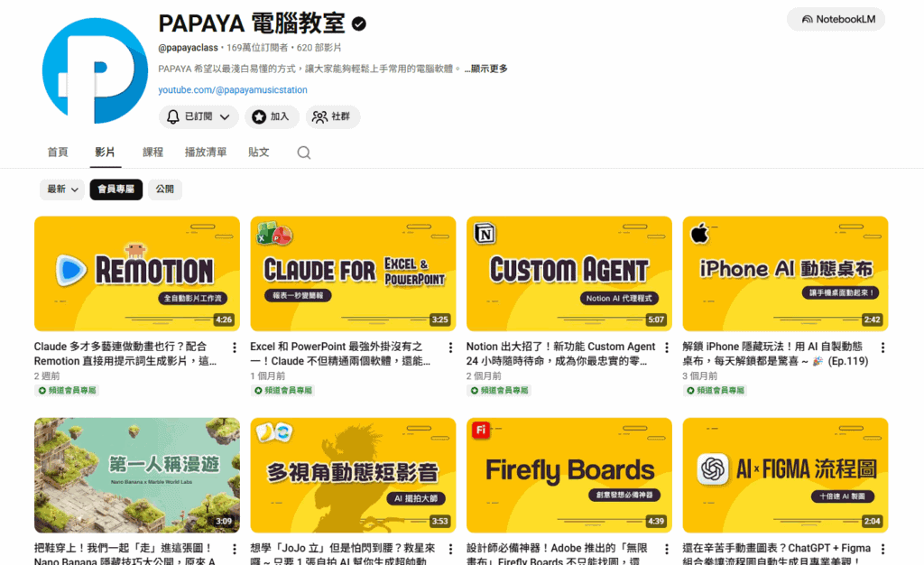Open youtube.com/@papayamusicstation link
The width and height of the screenshot is (924, 565).
coord(233,89)
